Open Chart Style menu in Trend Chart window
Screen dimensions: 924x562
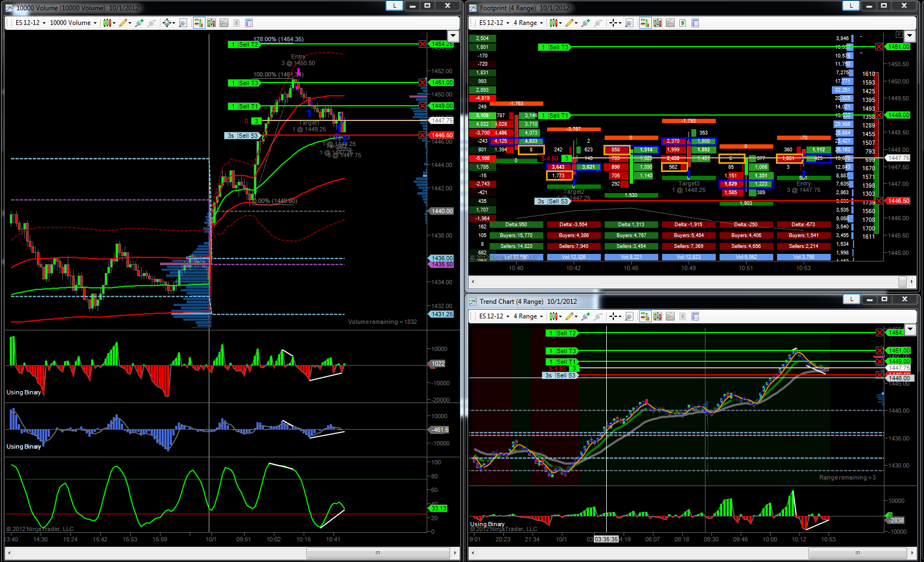click(x=555, y=316)
